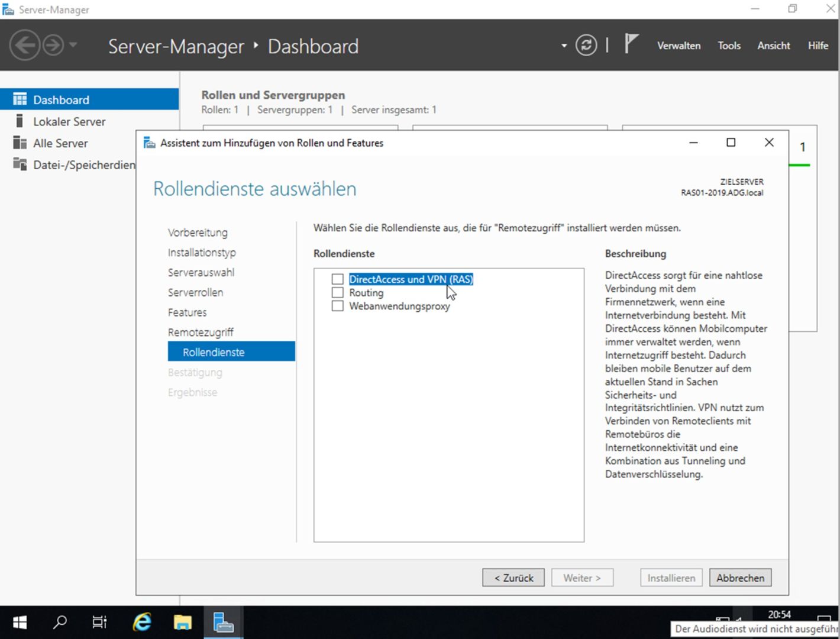Open the notifications flag icon
This screenshot has width=840, height=639.
[x=631, y=44]
